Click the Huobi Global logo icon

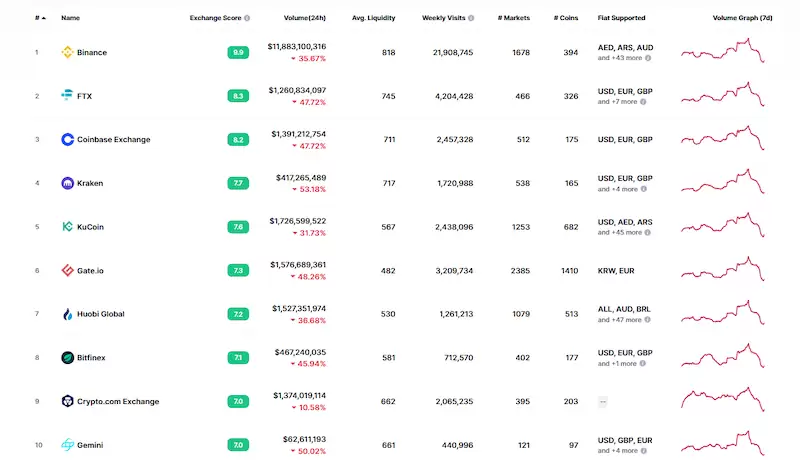click(68, 314)
